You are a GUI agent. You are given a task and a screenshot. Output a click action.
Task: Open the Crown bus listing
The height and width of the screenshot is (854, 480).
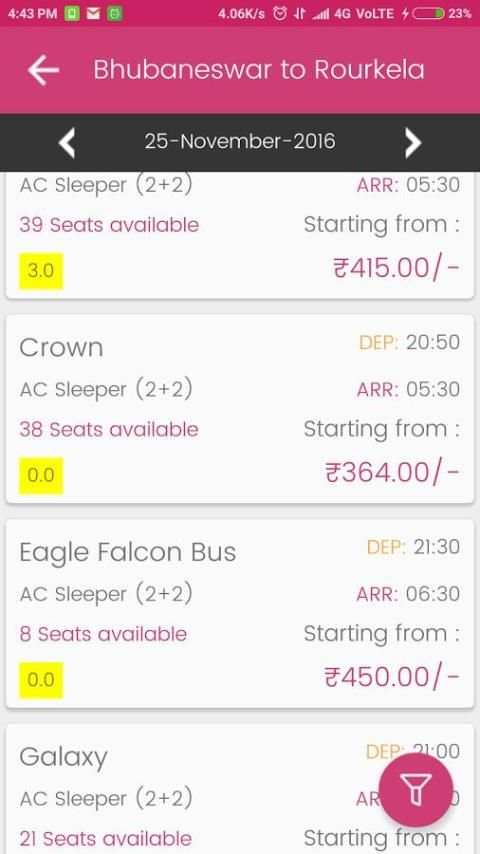(240, 409)
